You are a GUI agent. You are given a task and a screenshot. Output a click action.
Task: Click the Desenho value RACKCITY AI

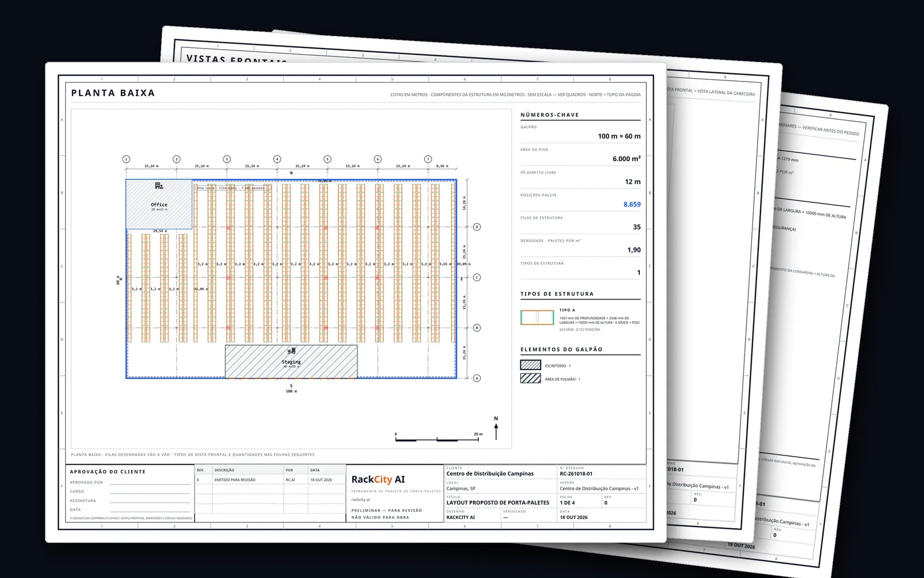(x=460, y=517)
